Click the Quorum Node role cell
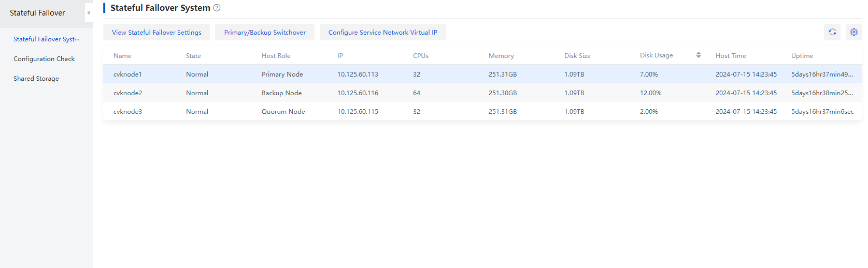This screenshot has height=268, width=868. click(x=283, y=111)
